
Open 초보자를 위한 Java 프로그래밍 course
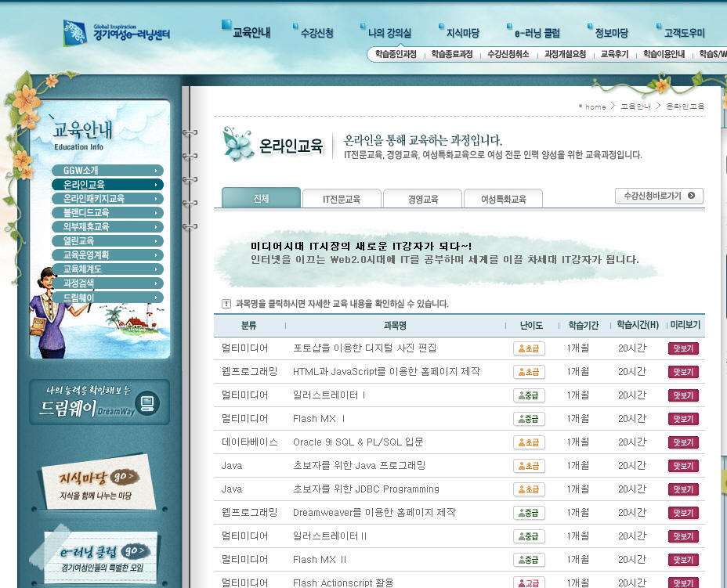click(359, 466)
